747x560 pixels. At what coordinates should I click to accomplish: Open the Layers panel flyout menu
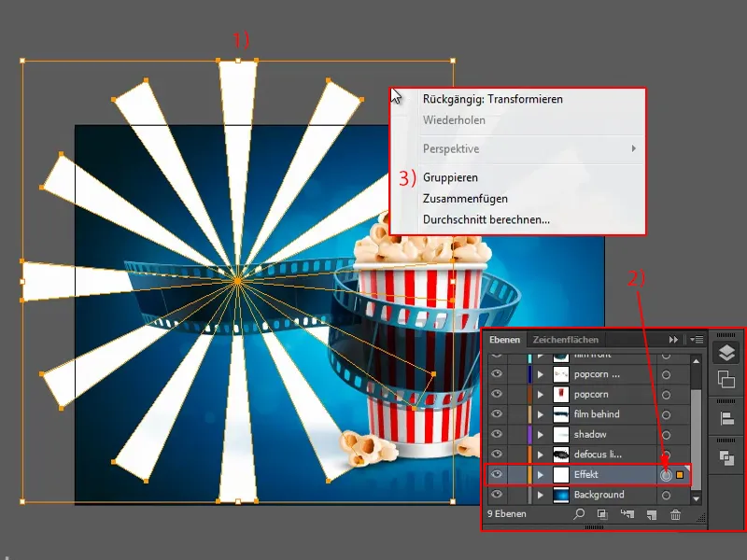[697, 340]
